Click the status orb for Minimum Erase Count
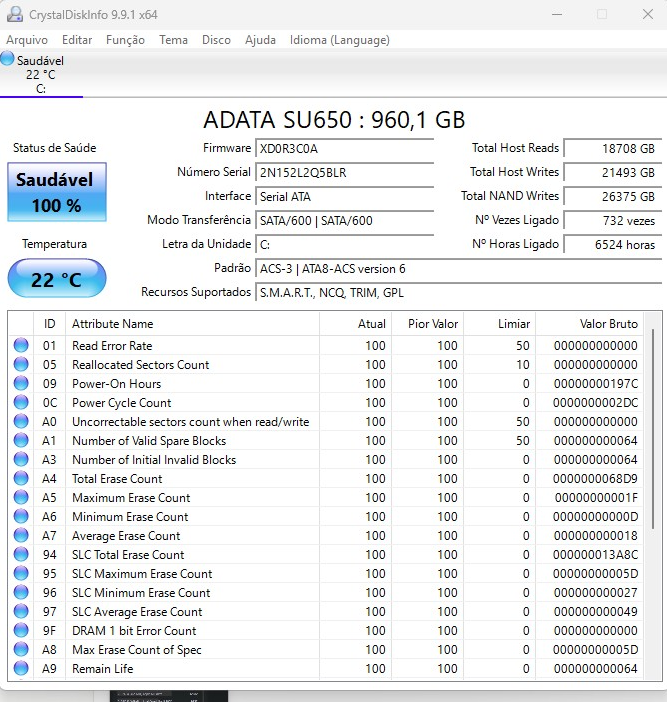Viewport: 667px width, 702px height. (21, 516)
